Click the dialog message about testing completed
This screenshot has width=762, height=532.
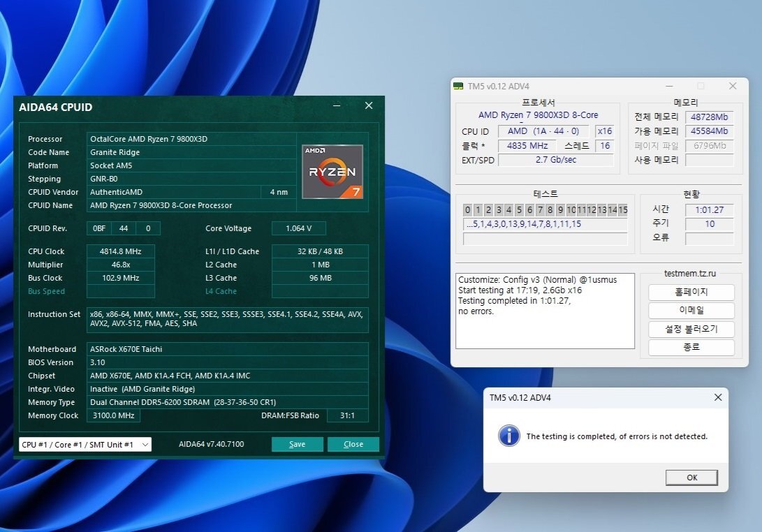(617, 436)
